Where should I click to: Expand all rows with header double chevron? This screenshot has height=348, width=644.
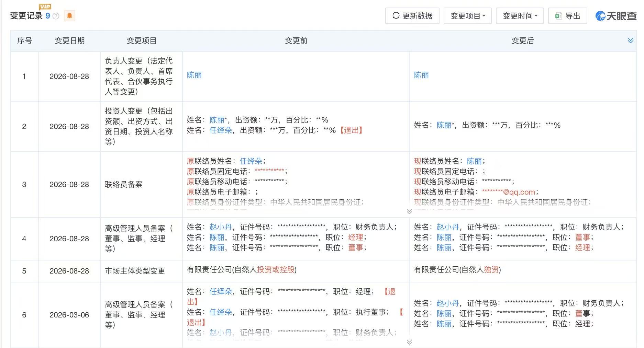630,40
